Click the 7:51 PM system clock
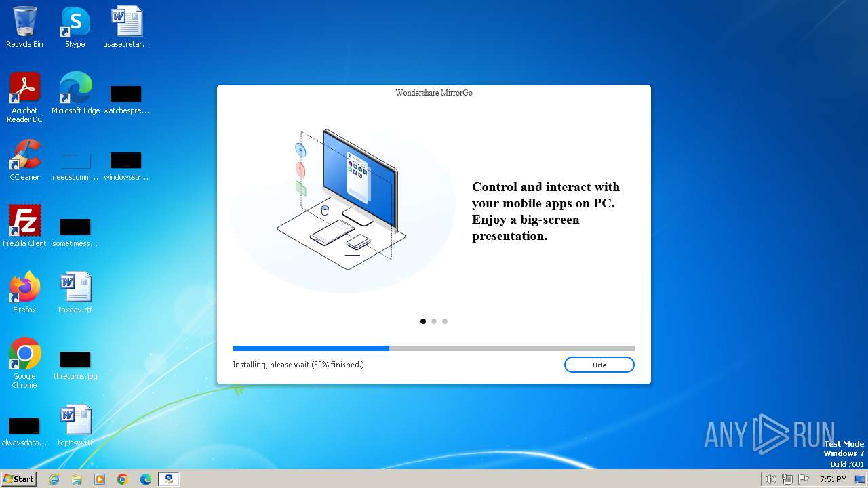 pos(833,479)
